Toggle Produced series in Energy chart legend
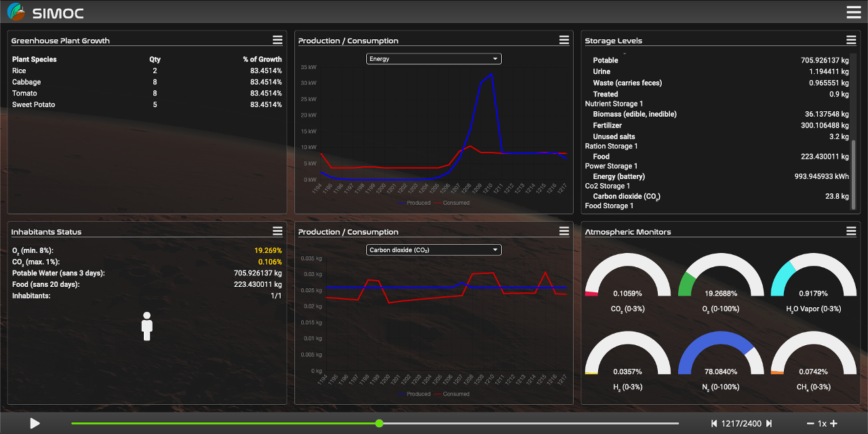868x434 pixels. click(x=414, y=203)
